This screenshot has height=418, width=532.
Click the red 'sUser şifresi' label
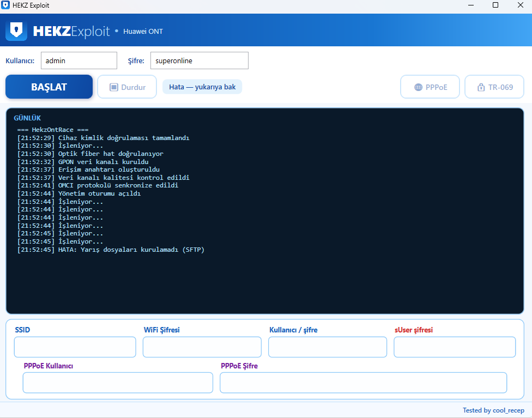tap(414, 330)
